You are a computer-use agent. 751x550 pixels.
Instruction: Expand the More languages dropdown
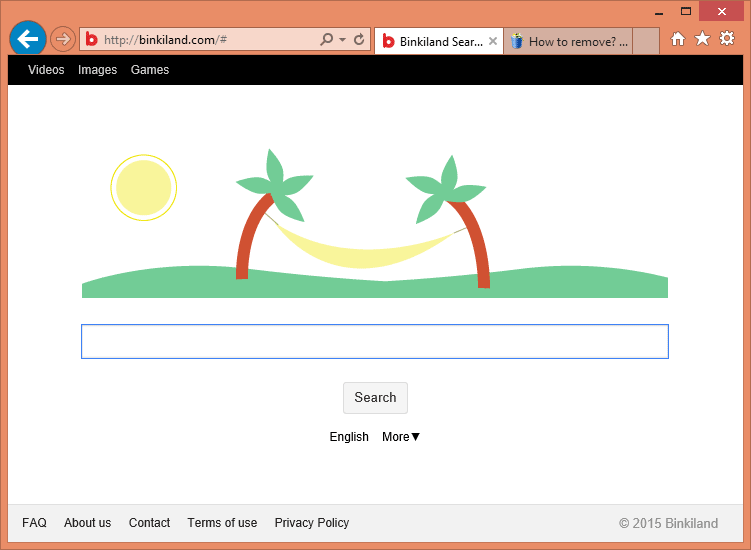coord(401,437)
